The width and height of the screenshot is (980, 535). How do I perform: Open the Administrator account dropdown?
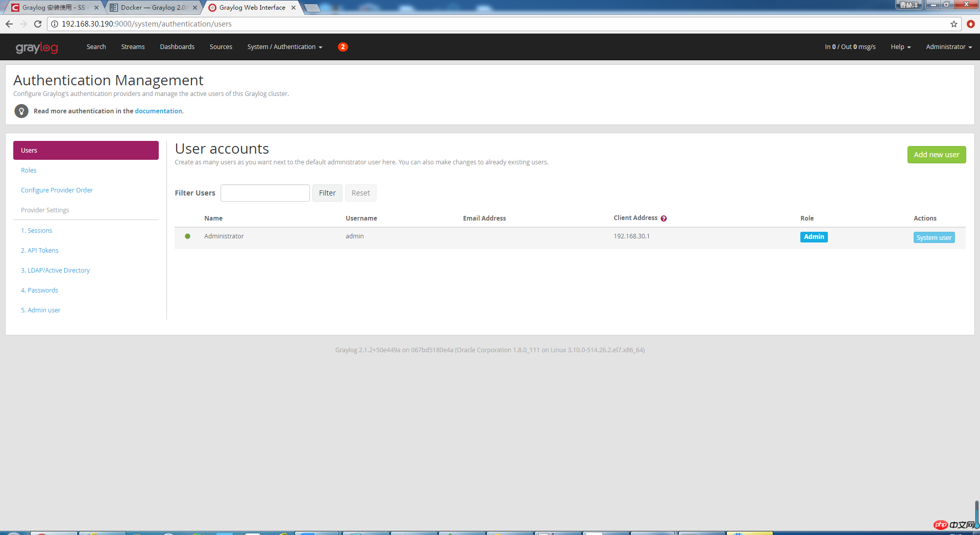point(948,47)
